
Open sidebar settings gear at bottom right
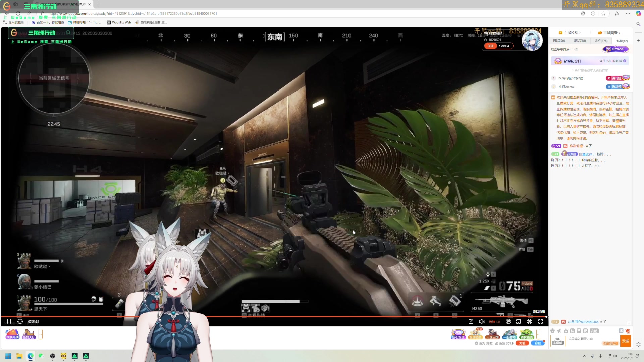[x=638, y=345]
